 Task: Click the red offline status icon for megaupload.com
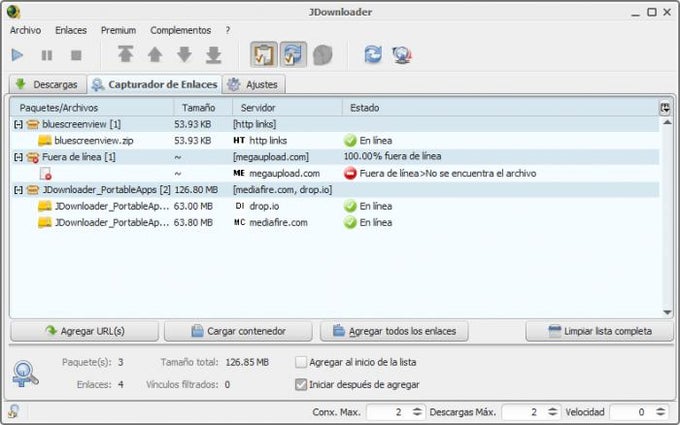(350, 173)
